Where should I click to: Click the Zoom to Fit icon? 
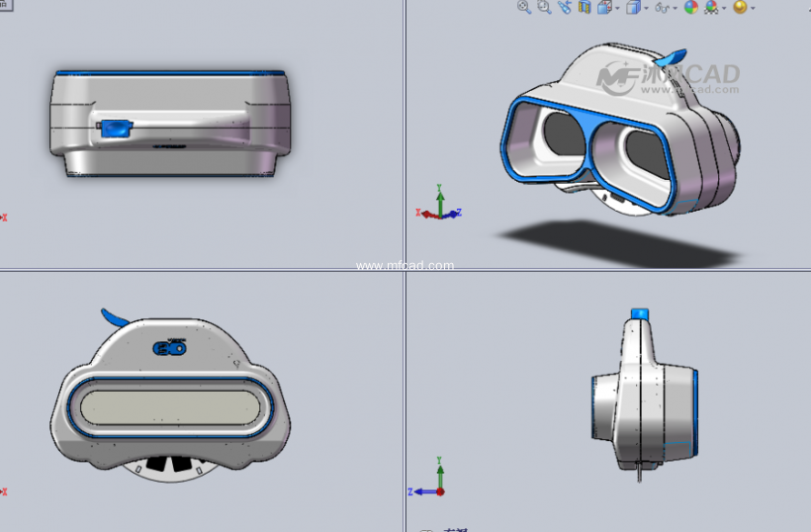(x=524, y=7)
